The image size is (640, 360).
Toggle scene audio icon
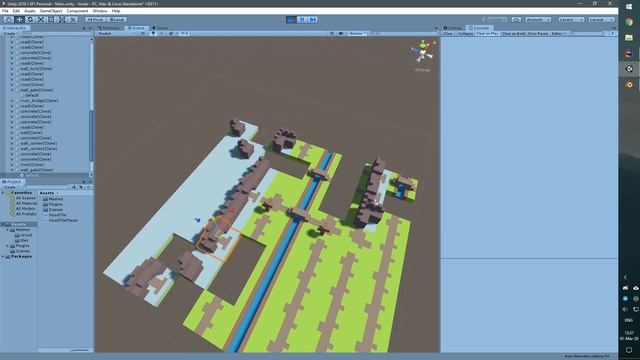click(x=162, y=33)
